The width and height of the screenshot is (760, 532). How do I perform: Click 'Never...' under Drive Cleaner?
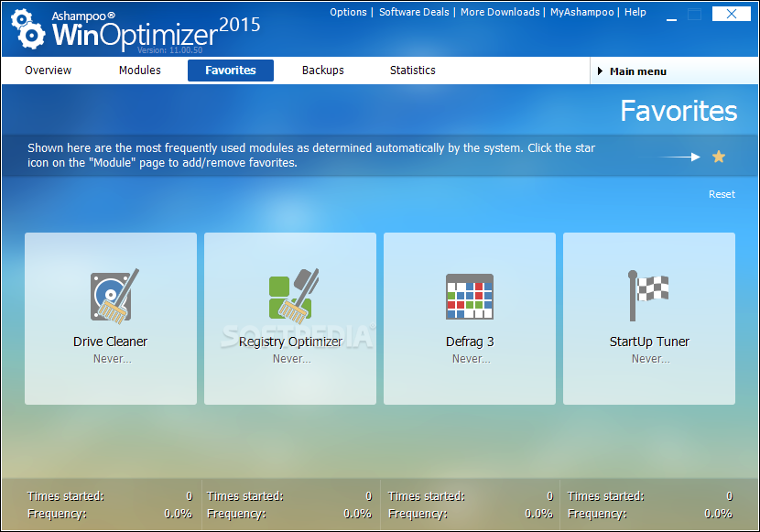point(113,359)
